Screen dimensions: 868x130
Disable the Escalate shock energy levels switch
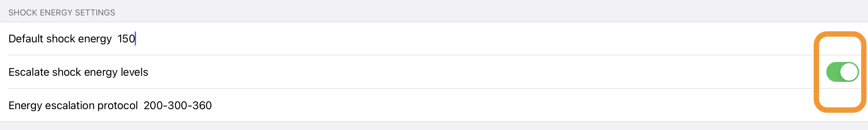842,72
